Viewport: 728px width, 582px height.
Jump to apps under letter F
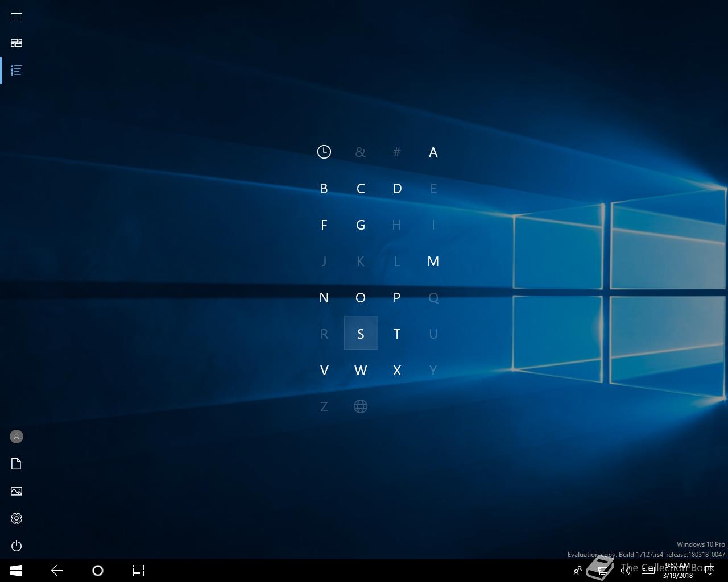(324, 225)
